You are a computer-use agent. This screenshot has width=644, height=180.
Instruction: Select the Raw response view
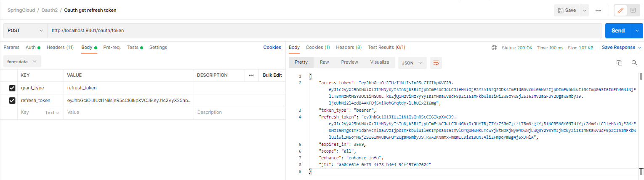[324, 62]
